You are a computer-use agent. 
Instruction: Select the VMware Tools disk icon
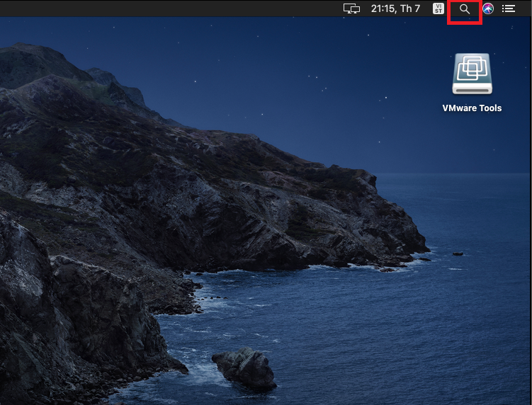pos(472,74)
